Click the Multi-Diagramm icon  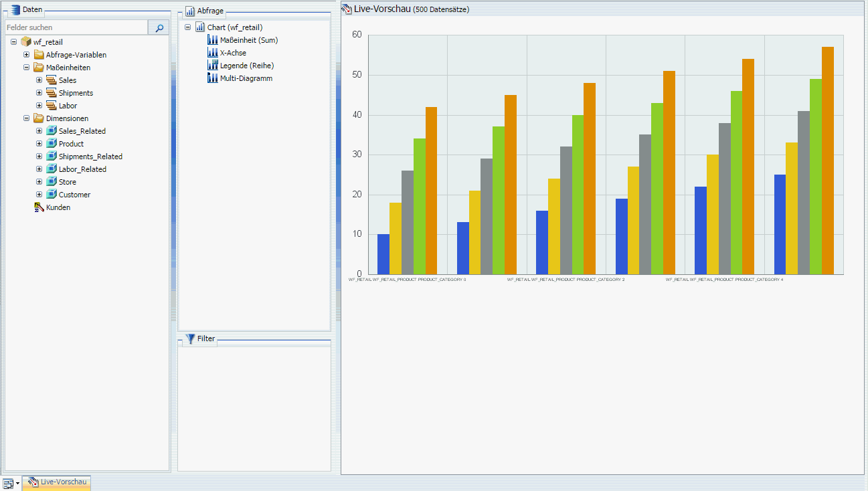click(x=213, y=78)
